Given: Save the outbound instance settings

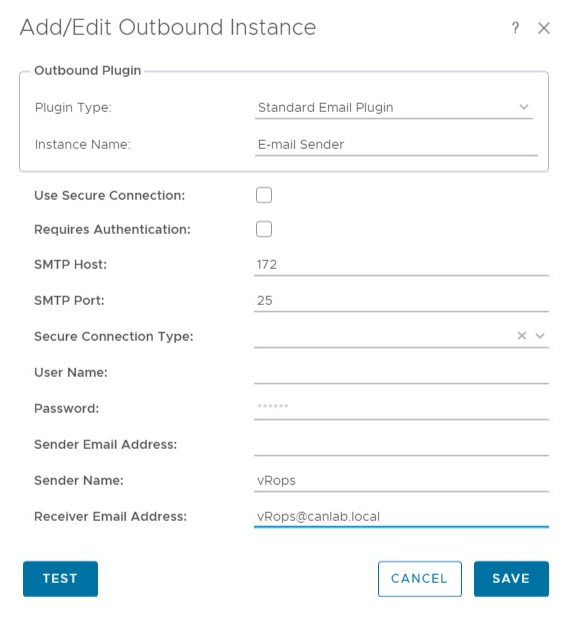Looking at the screenshot, I should pyautogui.click(x=511, y=578).
